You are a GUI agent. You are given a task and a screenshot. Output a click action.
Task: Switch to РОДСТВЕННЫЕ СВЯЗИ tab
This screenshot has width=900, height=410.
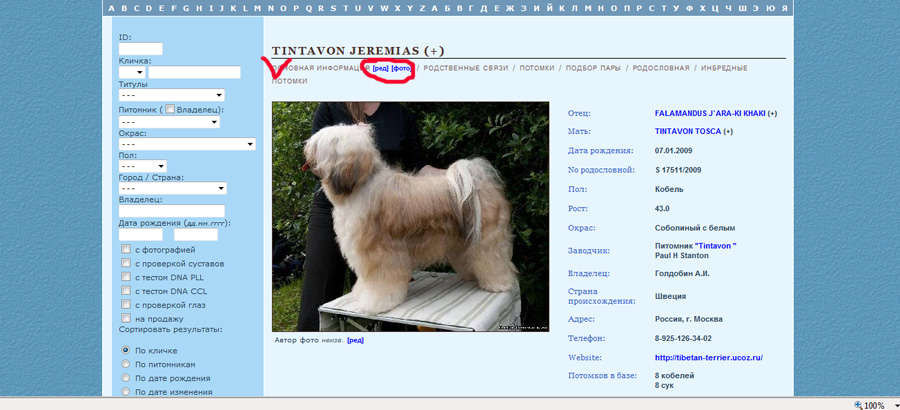465,68
